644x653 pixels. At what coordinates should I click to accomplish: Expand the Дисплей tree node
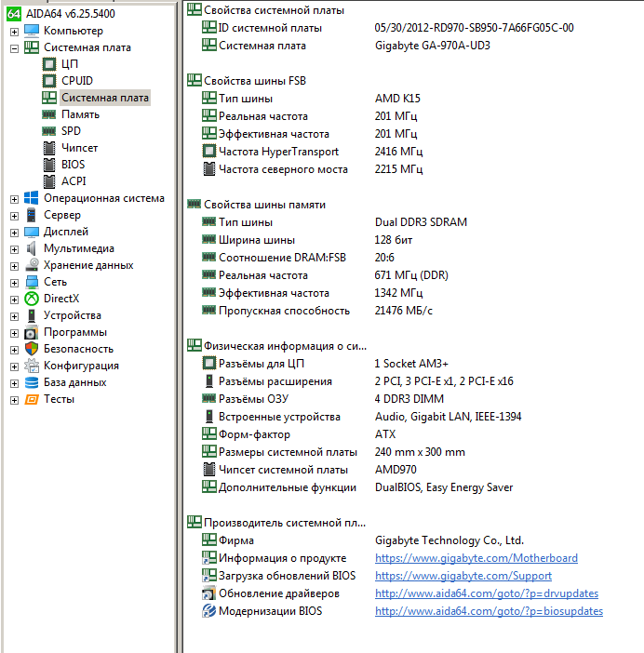(x=14, y=232)
